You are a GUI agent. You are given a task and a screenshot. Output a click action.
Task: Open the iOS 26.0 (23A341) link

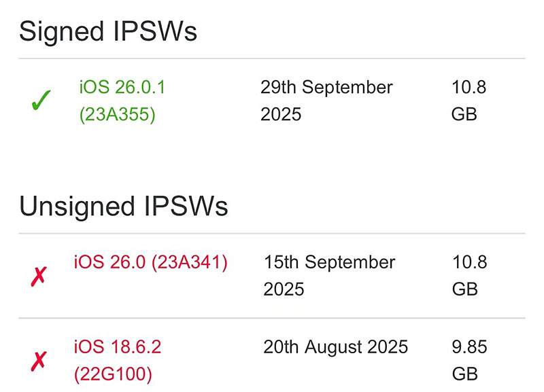pyautogui.click(x=150, y=262)
